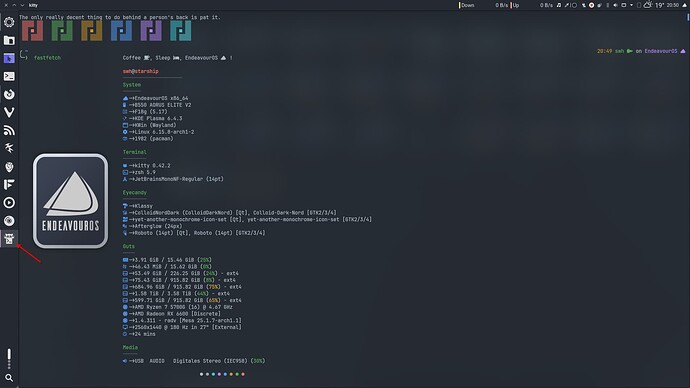This screenshot has height=388, width=690.
Task: Open the weather widget showing 19°
Action: coord(653,5)
